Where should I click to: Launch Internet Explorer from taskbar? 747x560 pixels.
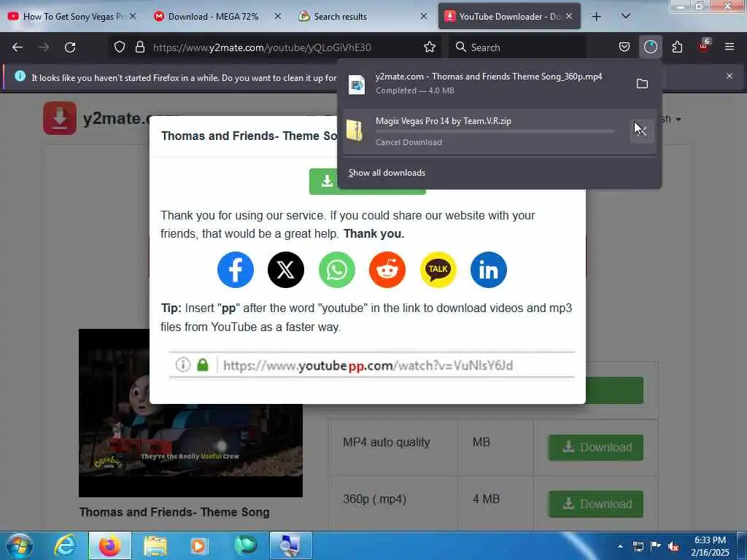tap(65, 545)
